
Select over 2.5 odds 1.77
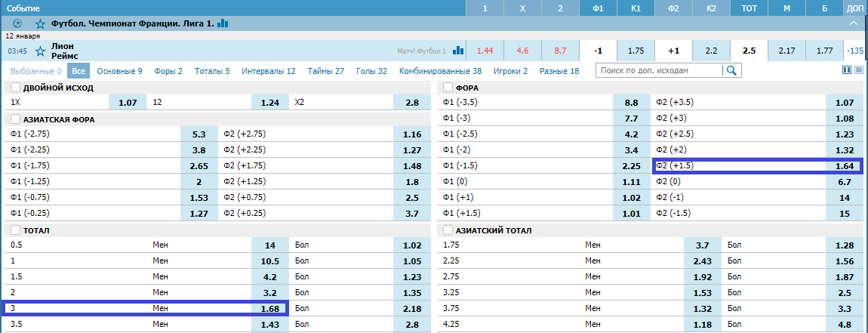(x=824, y=51)
